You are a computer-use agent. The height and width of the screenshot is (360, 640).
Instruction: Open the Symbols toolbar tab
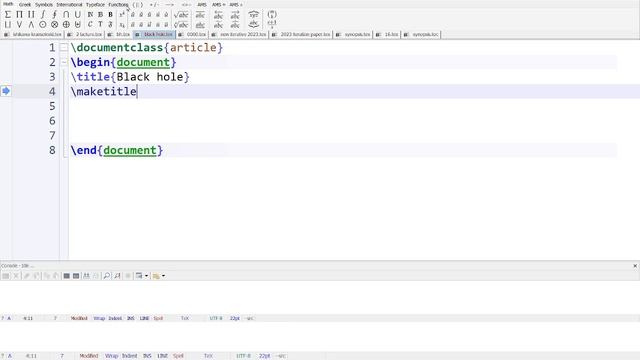click(x=44, y=4)
